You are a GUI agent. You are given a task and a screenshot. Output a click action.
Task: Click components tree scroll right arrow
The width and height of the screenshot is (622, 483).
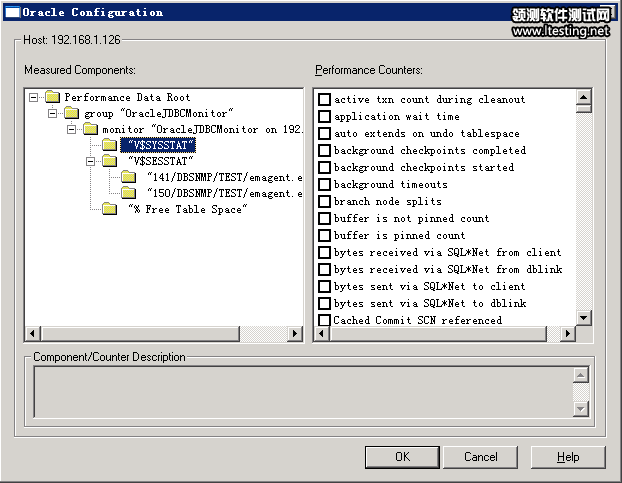tap(294, 334)
